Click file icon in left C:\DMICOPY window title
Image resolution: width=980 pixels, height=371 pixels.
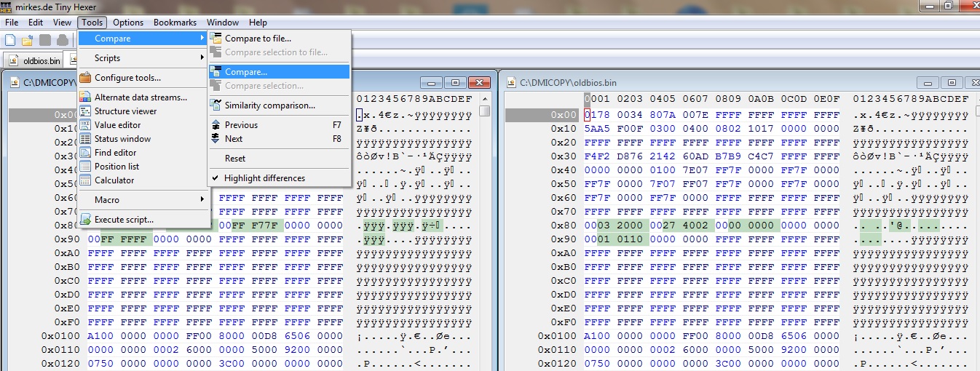pos(15,83)
